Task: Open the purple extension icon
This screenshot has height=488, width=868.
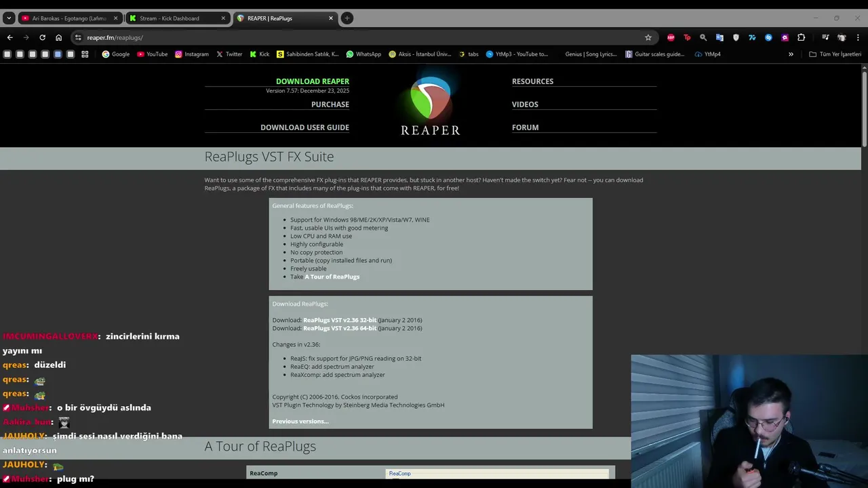Action: click(x=785, y=37)
